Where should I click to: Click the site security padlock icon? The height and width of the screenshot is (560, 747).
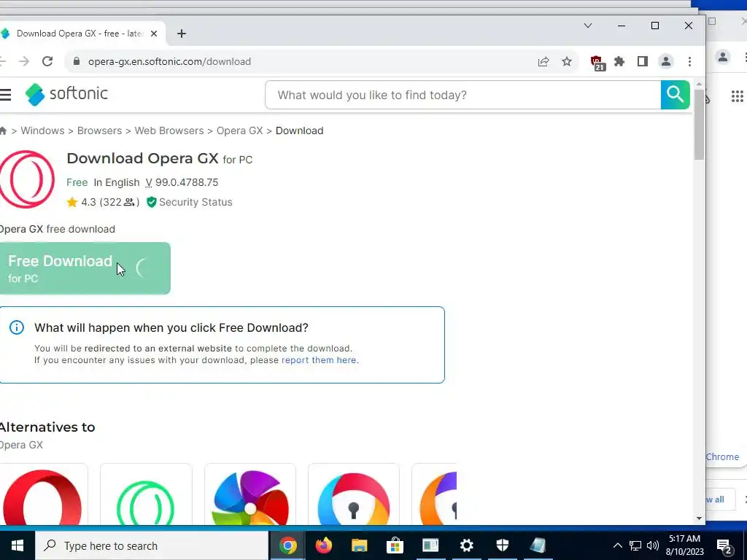(76, 61)
